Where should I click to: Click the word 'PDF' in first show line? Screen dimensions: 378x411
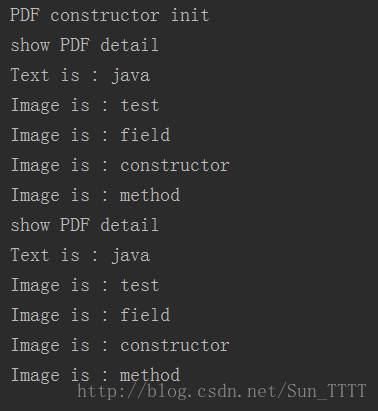75,45
